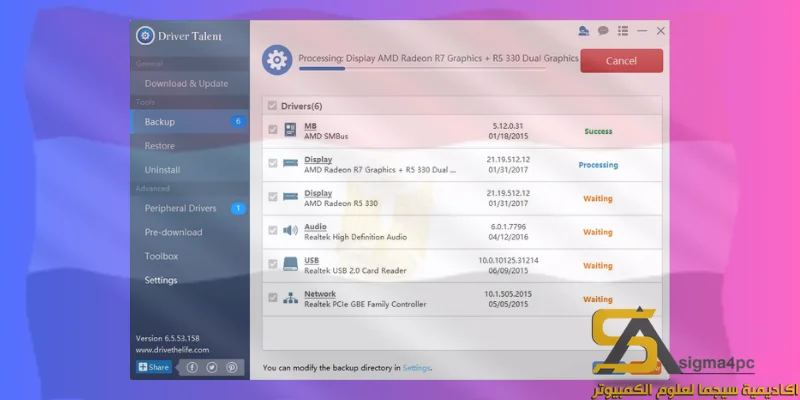Open www.drivethelife.com link
Screen dimensions: 800x400
(x=172, y=350)
